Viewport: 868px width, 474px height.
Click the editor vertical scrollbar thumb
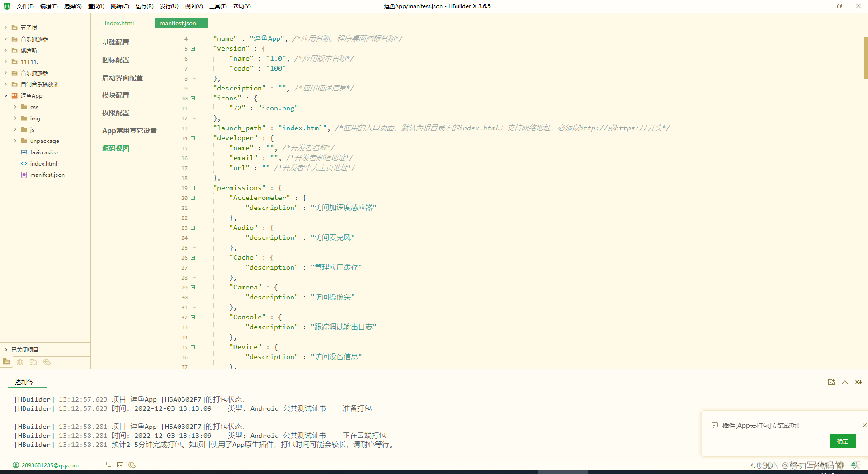[x=866, y=58]
